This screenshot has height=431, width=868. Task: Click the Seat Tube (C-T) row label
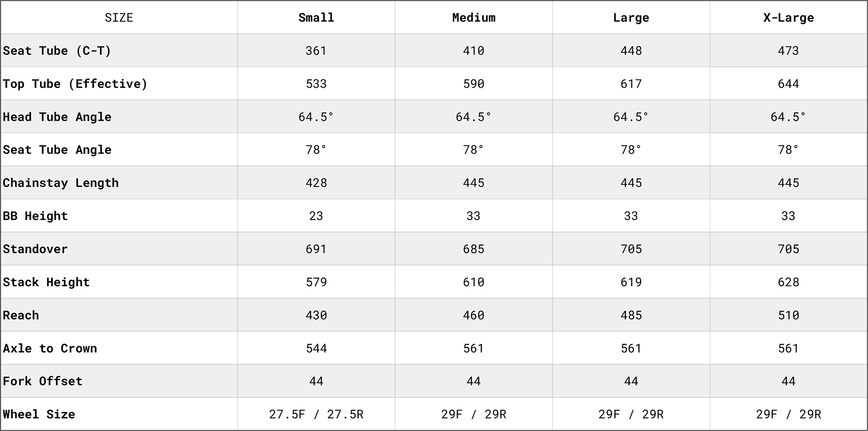[x=57, y=51]
